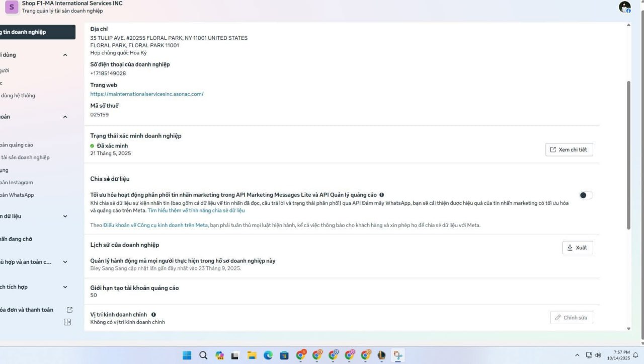The height and width of the screenshot is (364, 644).
Task: Click the Trạng thái xác minh doanh nghiệp heading
Action: 136,136
